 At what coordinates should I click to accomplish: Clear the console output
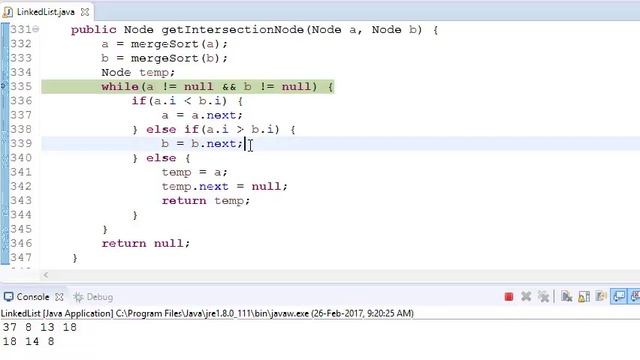coord(566,297)
